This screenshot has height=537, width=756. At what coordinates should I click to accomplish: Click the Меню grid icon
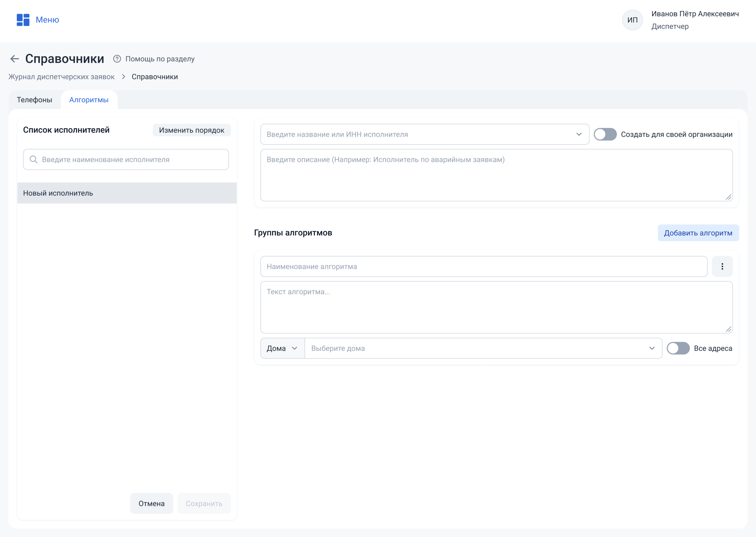click(x=23, y=20)
